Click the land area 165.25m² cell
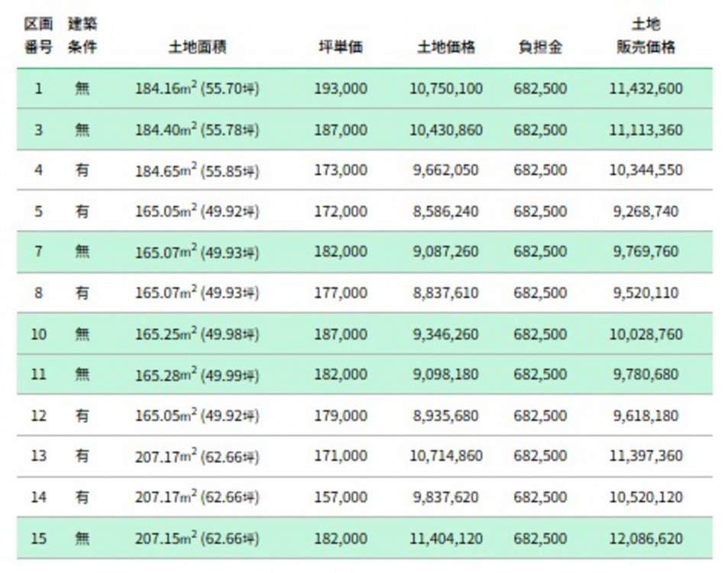 click(197, 334)
